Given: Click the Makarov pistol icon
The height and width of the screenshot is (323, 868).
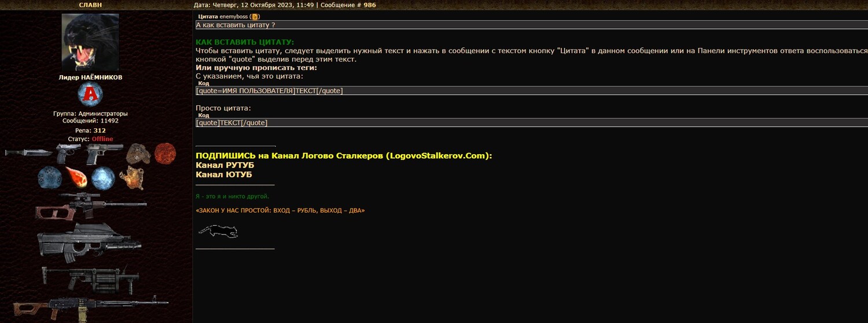Looking at the screenshot, I should pyautogui.click(x=69, y=153).
